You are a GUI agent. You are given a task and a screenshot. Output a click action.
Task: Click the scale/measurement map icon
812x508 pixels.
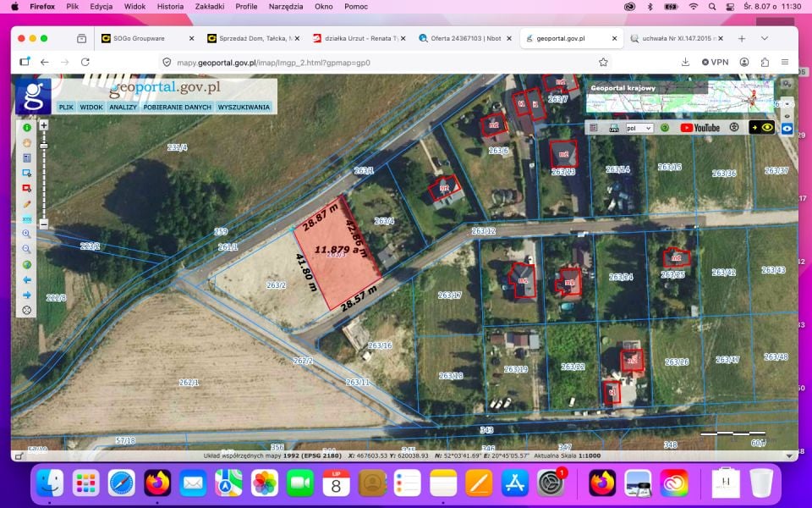[614, 128]
